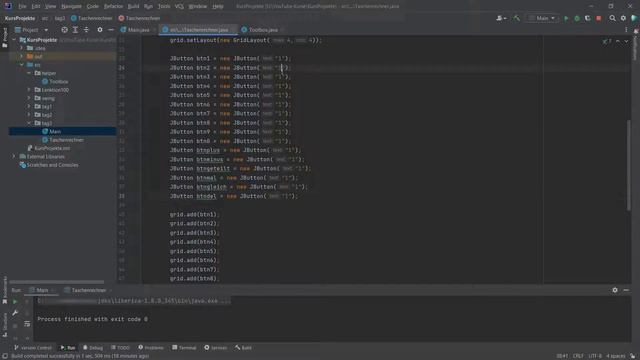The image size is (640, 360).
Task: Open Run panel settings gear
Action: coord(615,290)
